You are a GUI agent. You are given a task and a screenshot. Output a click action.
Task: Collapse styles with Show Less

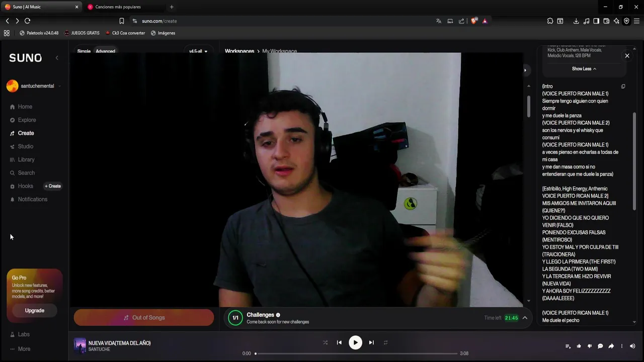point(584,69)
